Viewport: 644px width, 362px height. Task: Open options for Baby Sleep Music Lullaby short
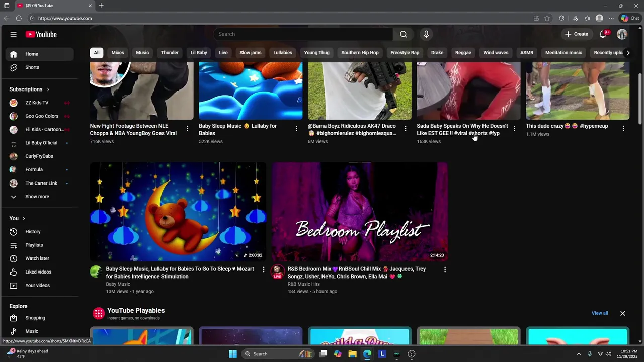[x=296, y=129]
